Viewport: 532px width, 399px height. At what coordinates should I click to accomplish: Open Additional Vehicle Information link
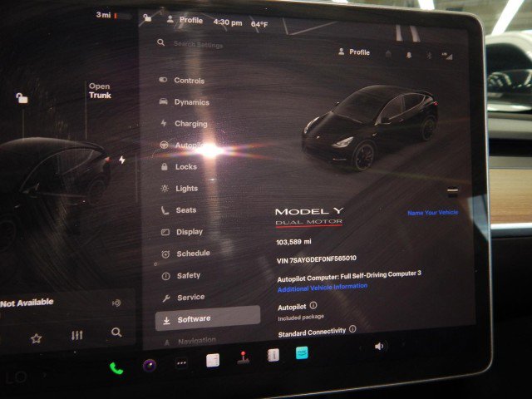(x=322, y=287)
